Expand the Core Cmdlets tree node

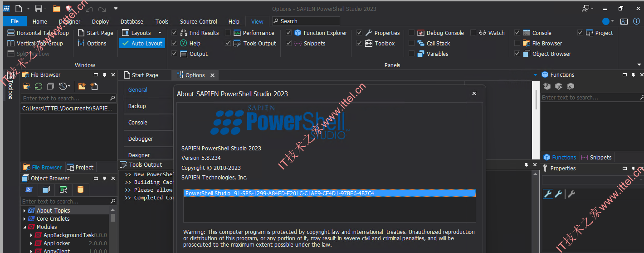tap(24, 218)
